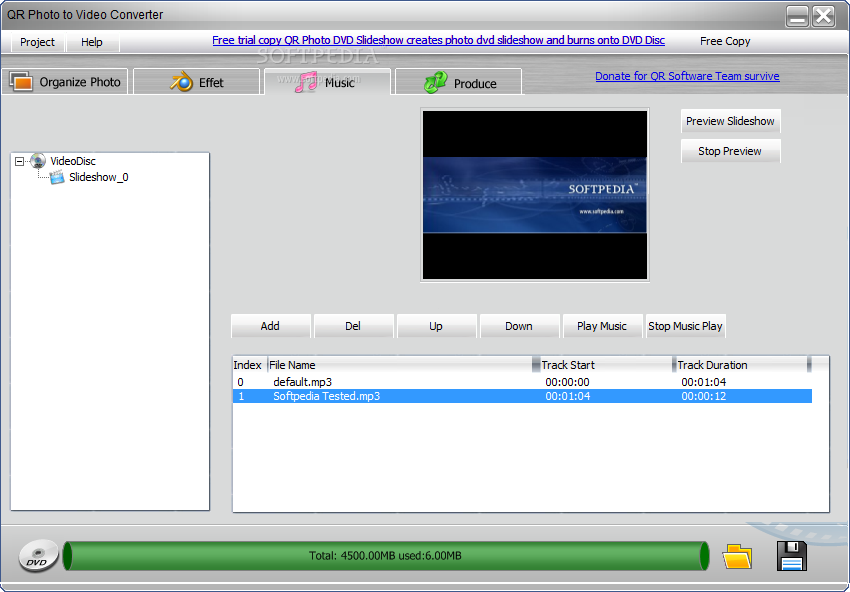
Task: Save project with the floppy disk icon
Action: [791, 556]
